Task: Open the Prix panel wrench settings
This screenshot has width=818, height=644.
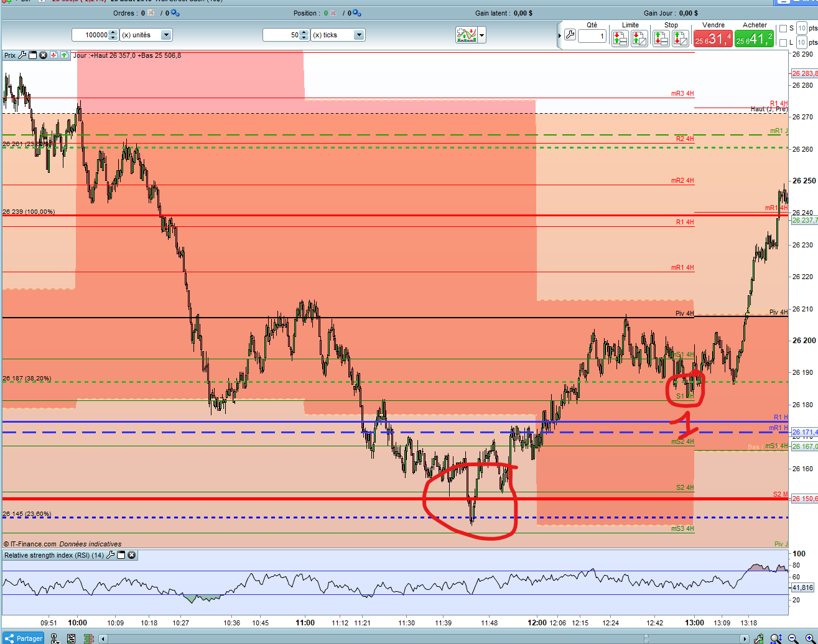Action: click(x=22, y=55)
